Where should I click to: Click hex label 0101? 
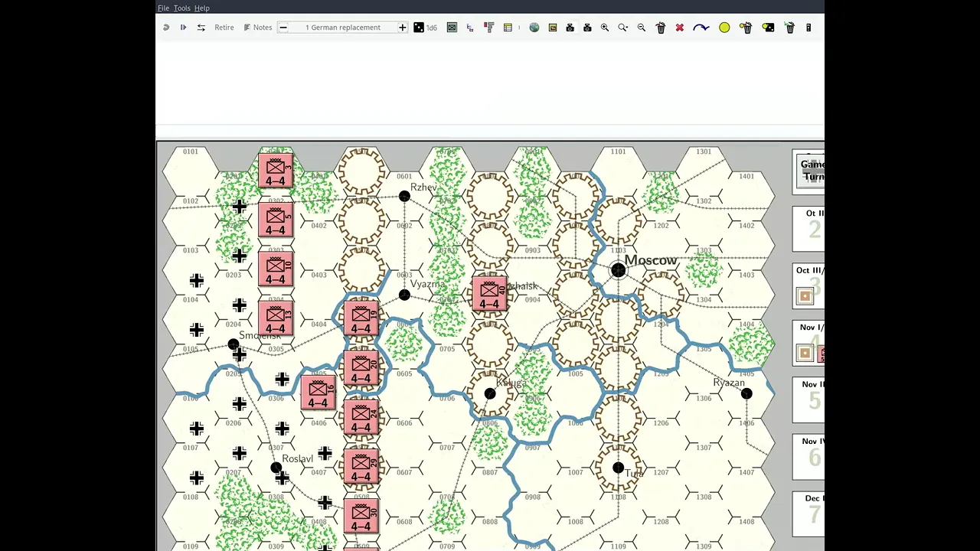pos(190,152)
